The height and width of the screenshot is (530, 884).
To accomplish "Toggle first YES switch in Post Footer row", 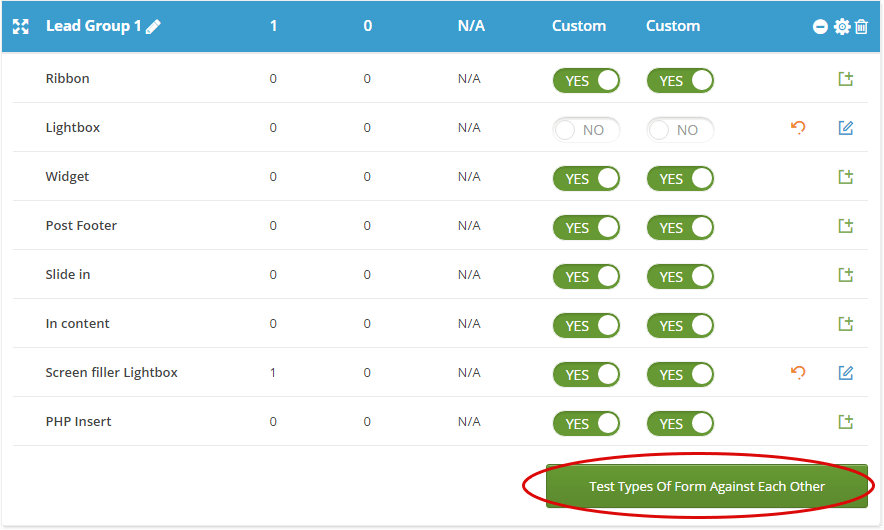I will (586, 228).
